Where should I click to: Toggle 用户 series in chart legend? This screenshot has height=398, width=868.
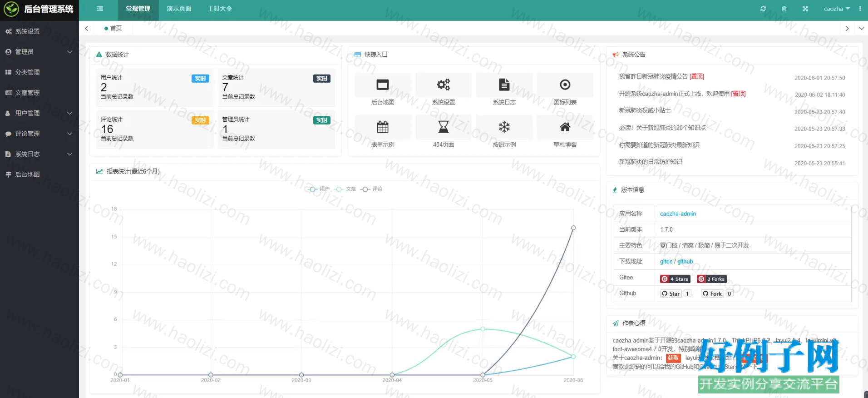point(318,189)
